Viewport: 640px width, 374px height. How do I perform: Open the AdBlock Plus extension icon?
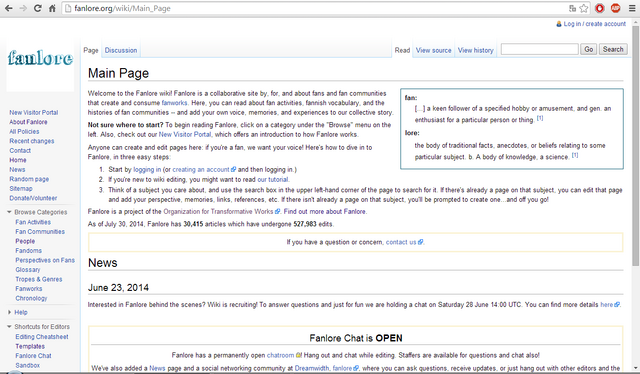[616, 8]
